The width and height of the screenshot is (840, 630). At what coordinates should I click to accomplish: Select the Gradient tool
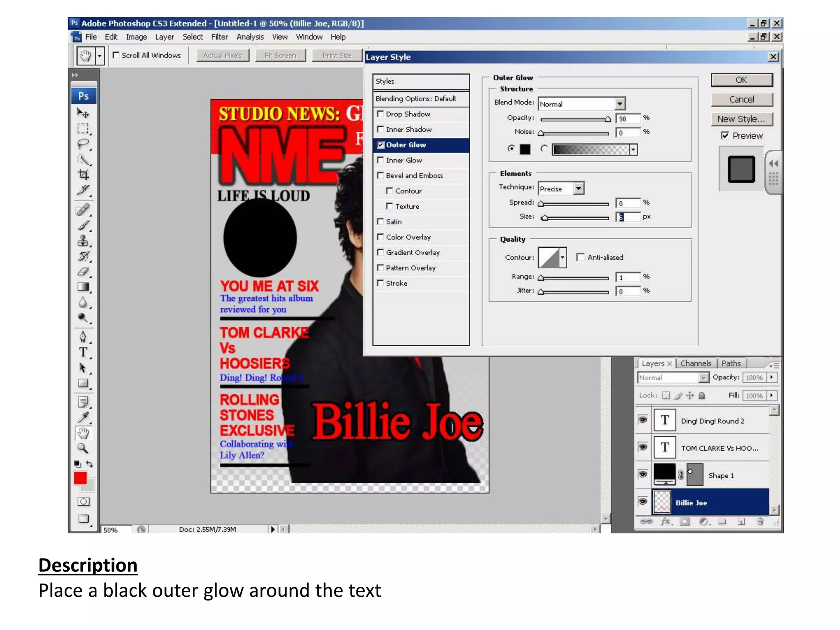(x=83, y=287)
